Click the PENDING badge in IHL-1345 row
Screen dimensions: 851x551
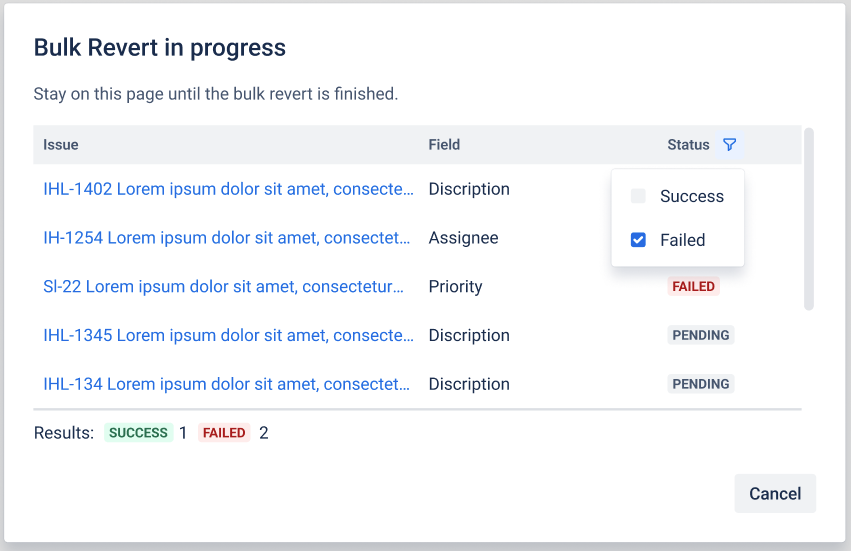[700, 335]
